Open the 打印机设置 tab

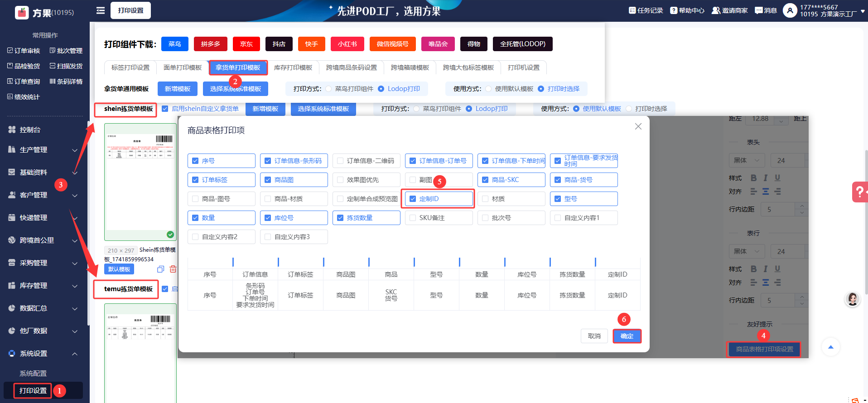(x=523, y=67)
